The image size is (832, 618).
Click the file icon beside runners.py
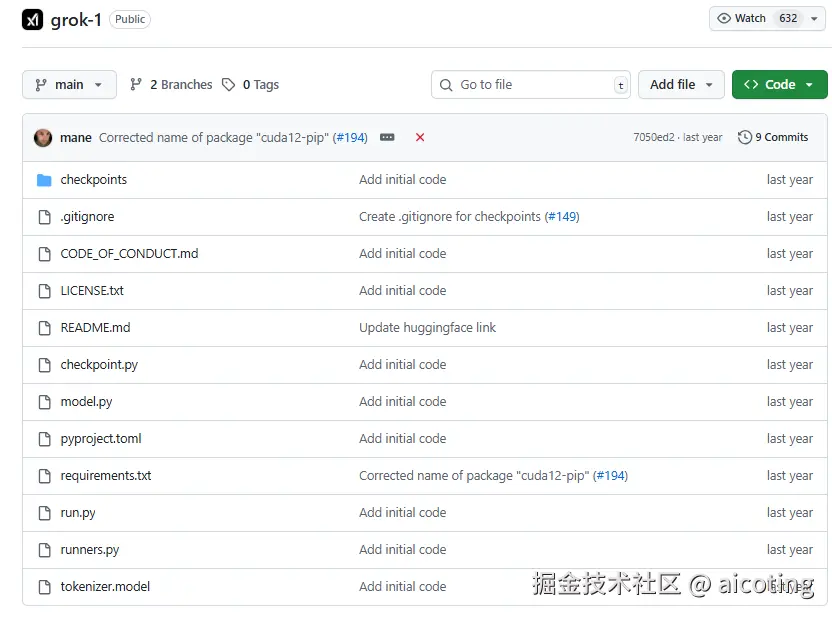[45, 550]
